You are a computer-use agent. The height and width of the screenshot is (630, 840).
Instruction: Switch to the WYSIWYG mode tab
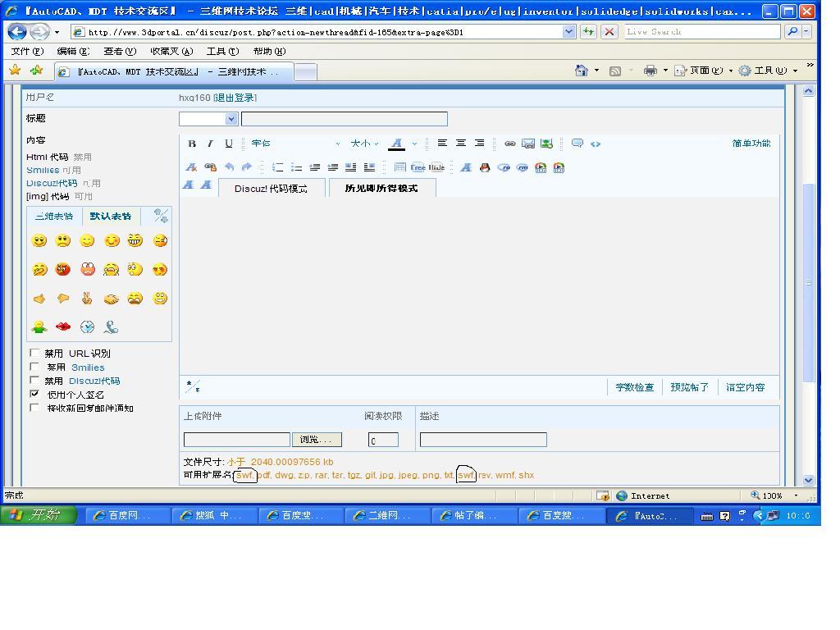point(381,188)
